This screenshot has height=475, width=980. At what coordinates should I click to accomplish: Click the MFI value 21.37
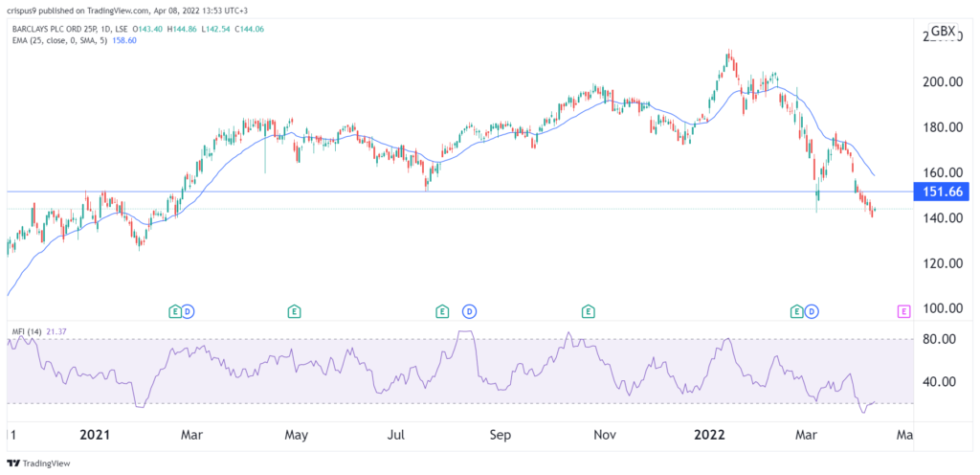point(56,332)
